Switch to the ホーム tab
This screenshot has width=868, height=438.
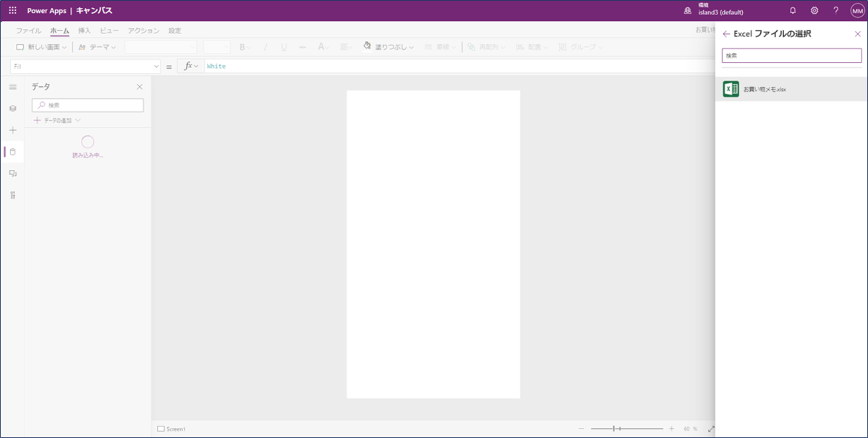coord(59,31)
